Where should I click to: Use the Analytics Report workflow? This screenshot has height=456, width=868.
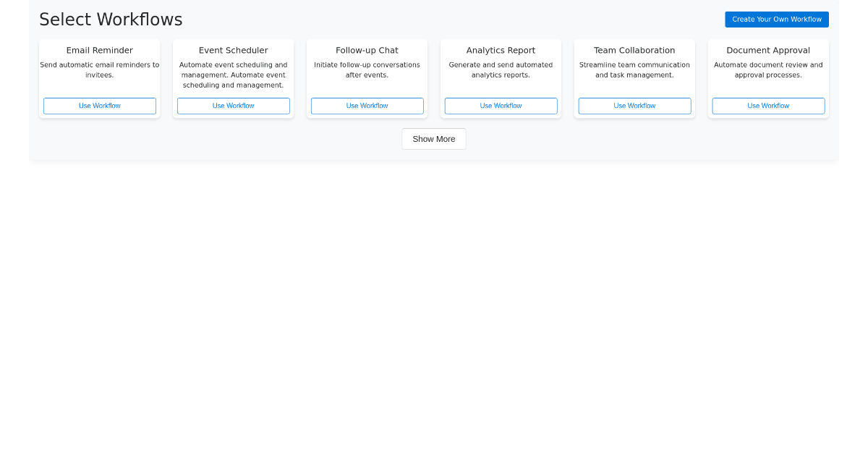501,106
